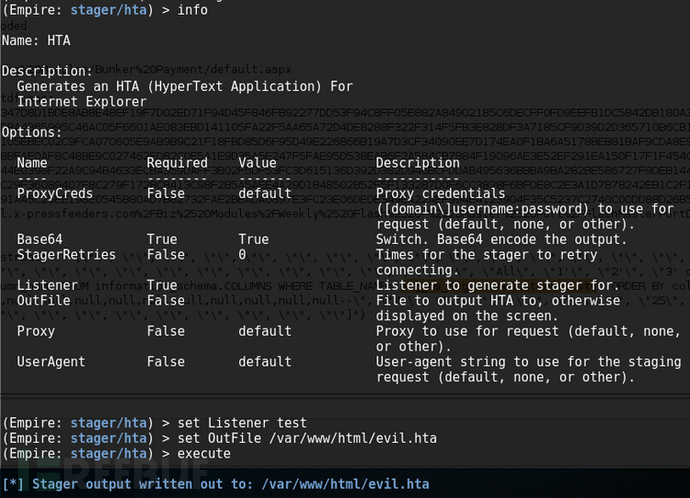Click 'Proxy to use for request (default, none,' text
Viewport: 690px width, 498px height.
pyautogui.click(x=529, y=331)
